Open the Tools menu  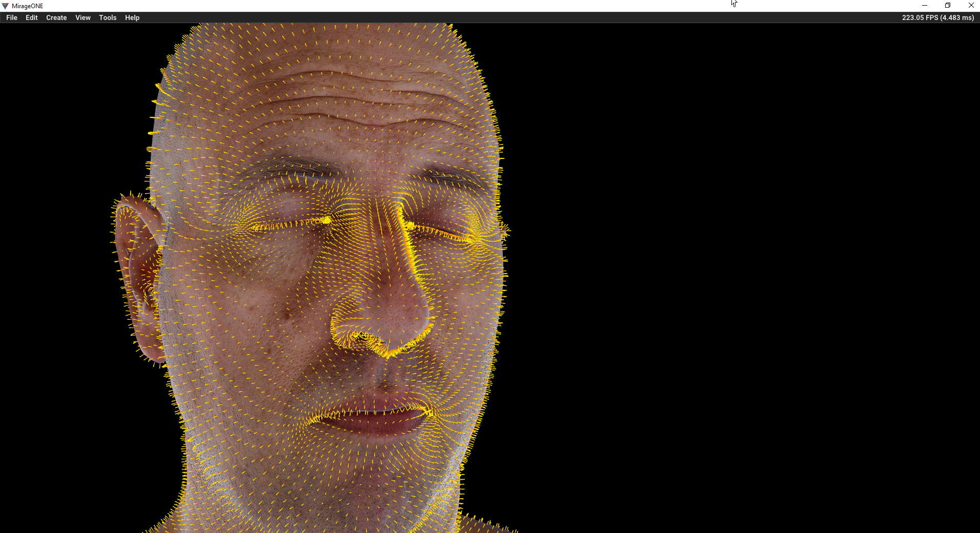[x=108, y=17]
